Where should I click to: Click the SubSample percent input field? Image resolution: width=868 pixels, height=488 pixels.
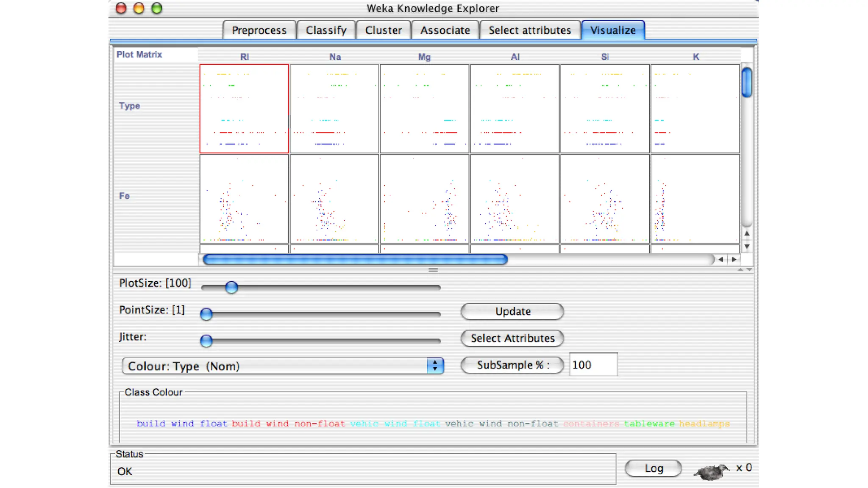(593, 365)
